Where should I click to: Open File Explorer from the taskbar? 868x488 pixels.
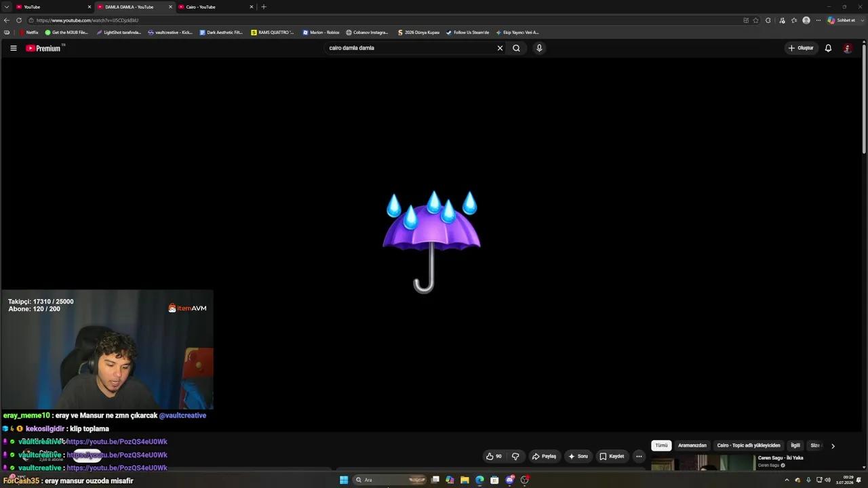click(465, 480)
